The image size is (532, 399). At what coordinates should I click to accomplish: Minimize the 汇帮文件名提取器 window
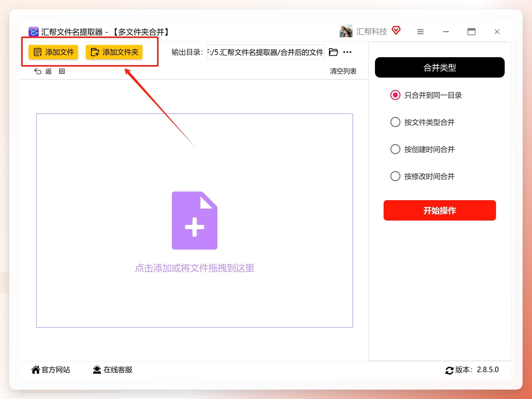[446, 32]
